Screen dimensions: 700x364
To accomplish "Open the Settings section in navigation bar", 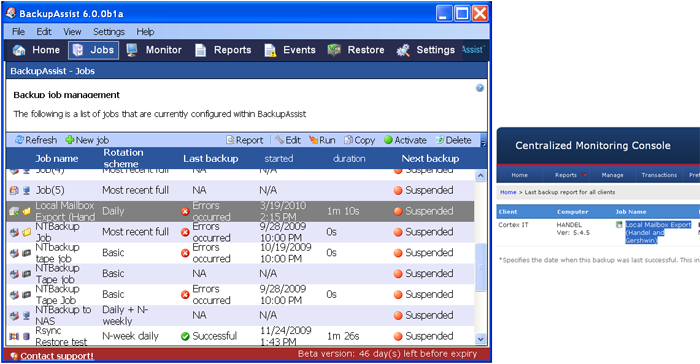I will pyautogui.click(x=426, y=50).
